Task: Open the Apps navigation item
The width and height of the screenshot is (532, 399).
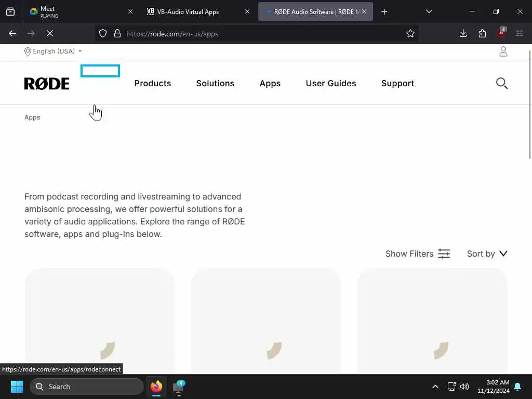Action: [x=270, y=84]
